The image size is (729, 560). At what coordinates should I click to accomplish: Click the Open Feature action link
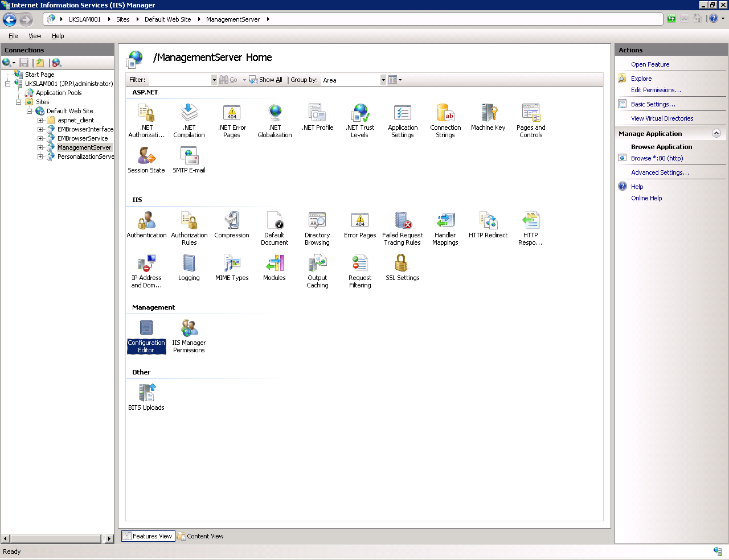pos(650,64)
